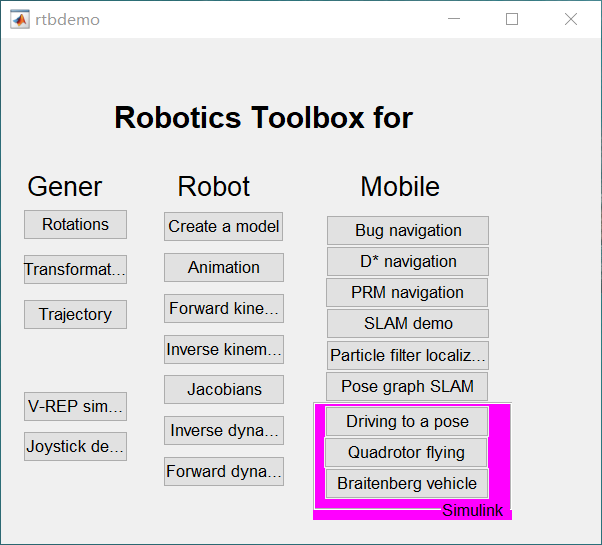The width and height of the screenshot is (602, 545).
Task: Maximize the rtbdemo window
Action: (512, 19)
